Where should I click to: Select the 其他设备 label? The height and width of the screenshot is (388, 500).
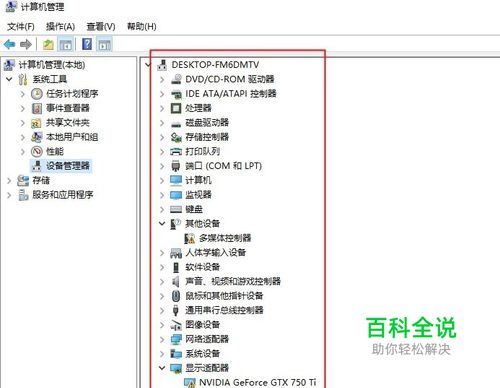202,223
